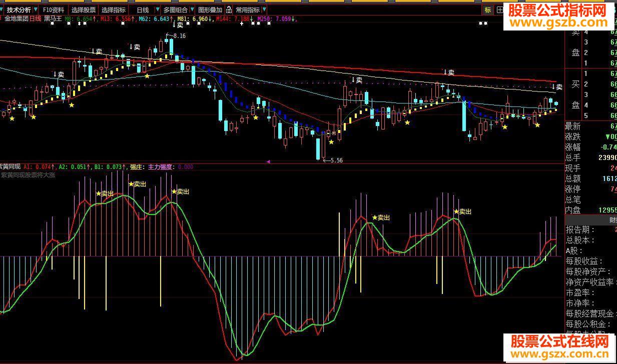This screenshot has height=364, width=617.
Task: Click the 每股净资产 row
Action: 591,271
